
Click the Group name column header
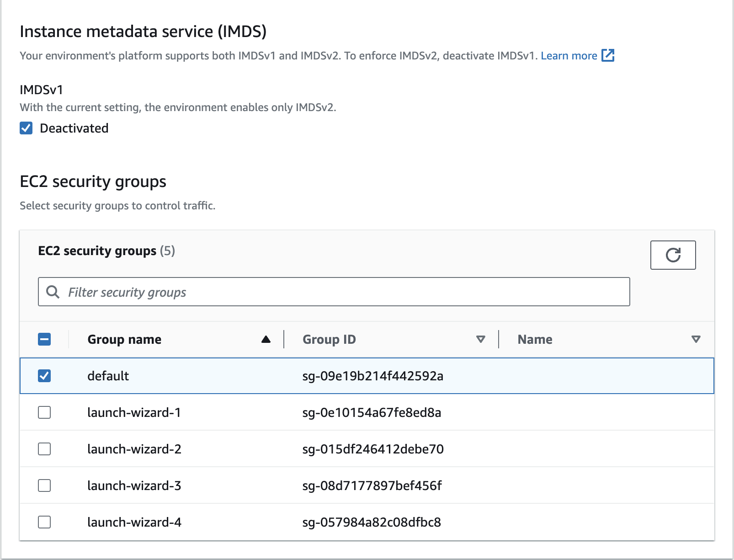(x=124, y=339)
